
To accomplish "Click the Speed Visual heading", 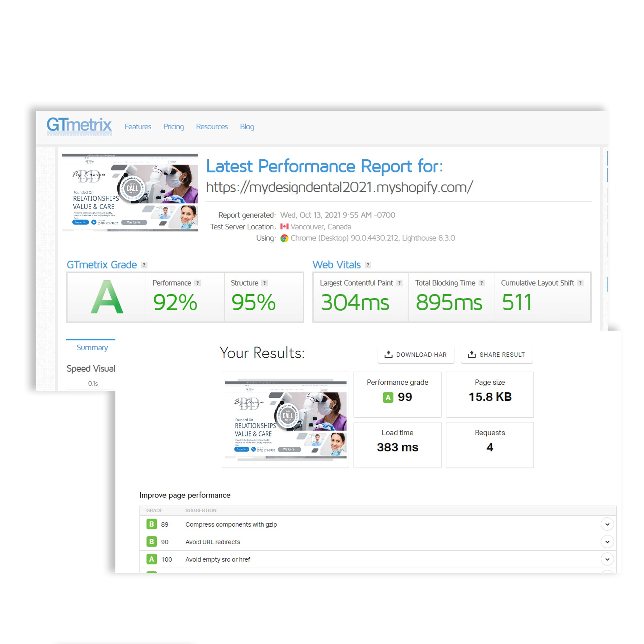I will pyautogui.click(x=91, y=369).
